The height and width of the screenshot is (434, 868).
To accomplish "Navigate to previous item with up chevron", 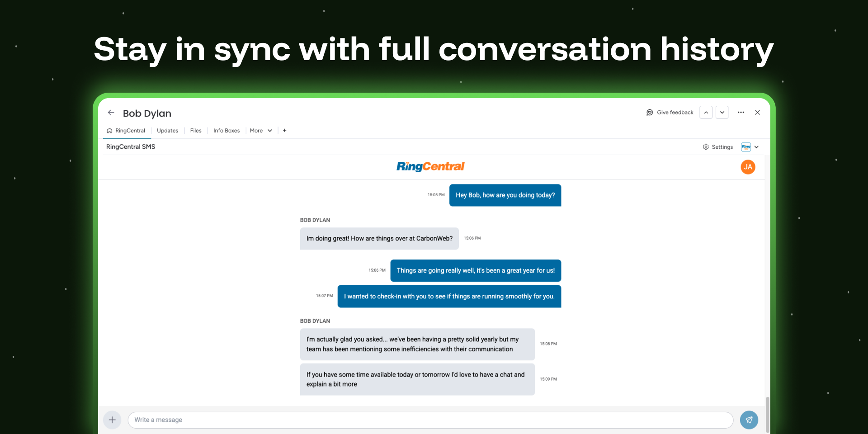I will tap(706, 113).
